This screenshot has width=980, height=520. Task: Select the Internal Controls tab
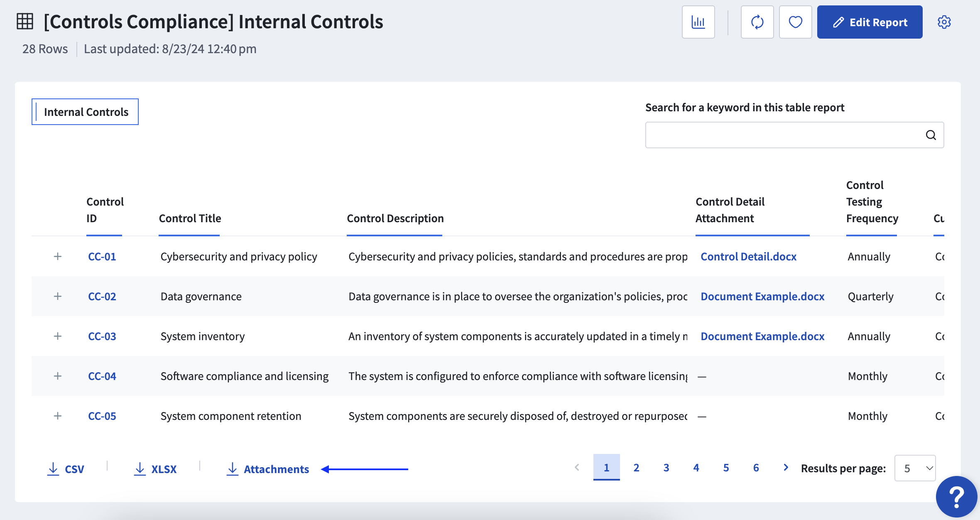pos(85,112)
